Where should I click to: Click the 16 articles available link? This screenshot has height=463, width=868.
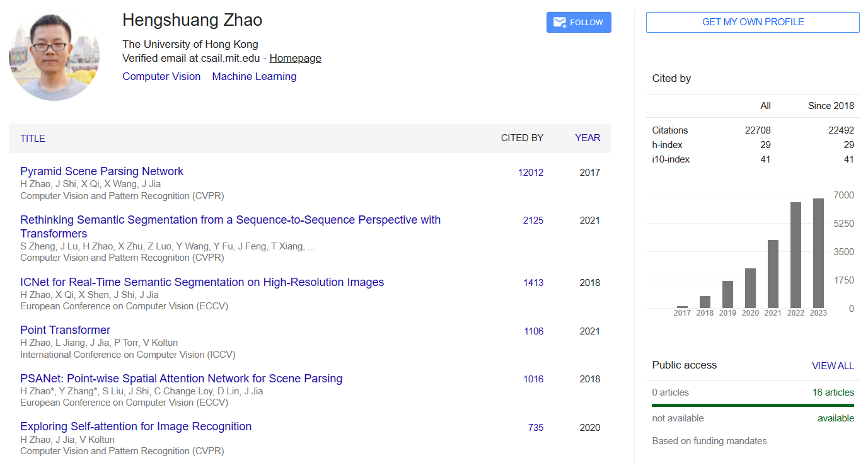833,392
